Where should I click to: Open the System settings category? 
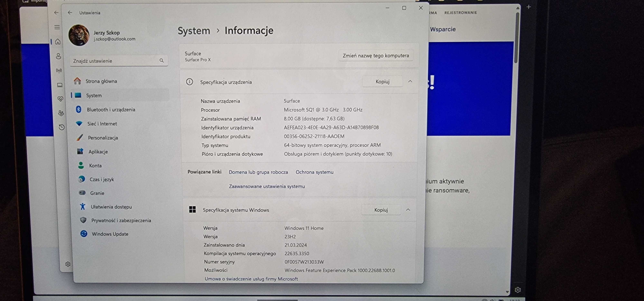(x=120, y=95)
